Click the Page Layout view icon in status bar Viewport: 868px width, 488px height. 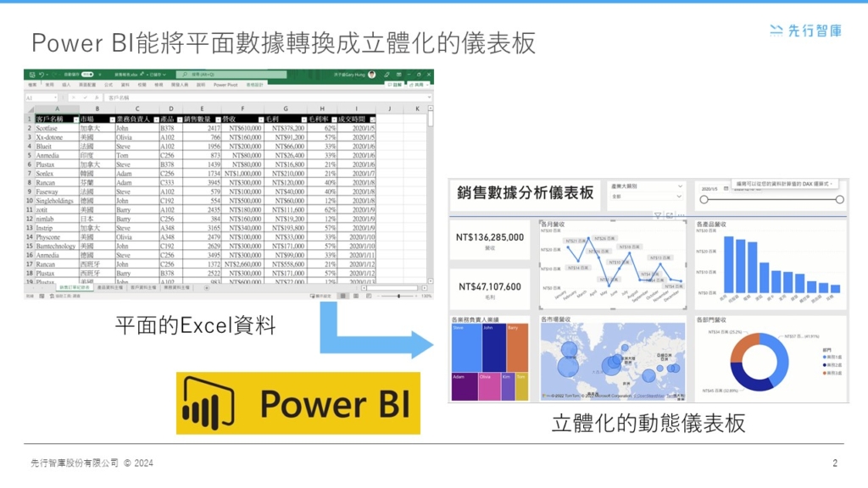355,296
